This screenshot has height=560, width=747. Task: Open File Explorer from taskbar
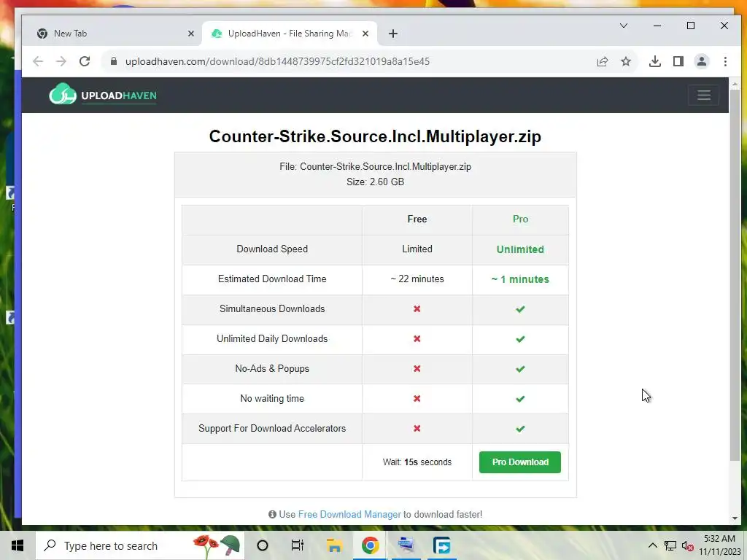tap(334, 545)
